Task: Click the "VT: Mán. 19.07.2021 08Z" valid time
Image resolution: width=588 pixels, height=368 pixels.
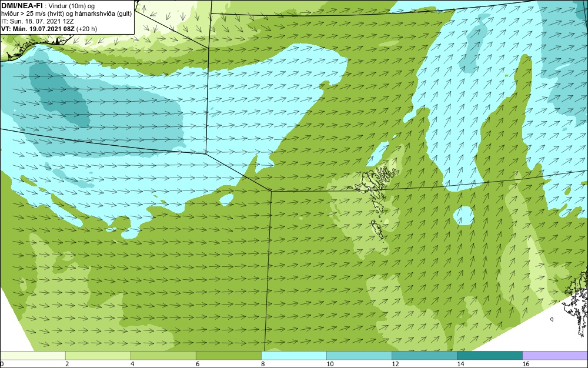Action: coord(38,29)
